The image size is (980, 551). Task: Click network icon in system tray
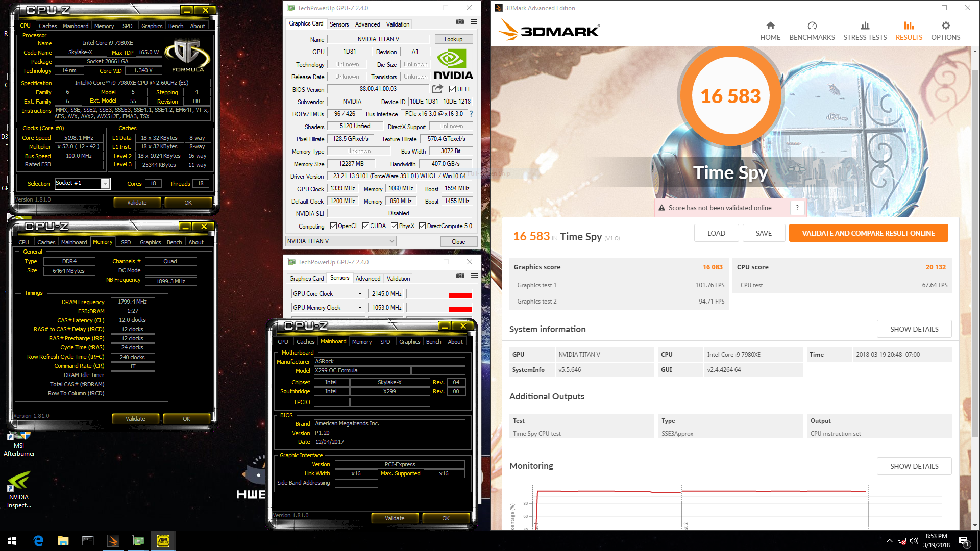[x=902, y=541]
